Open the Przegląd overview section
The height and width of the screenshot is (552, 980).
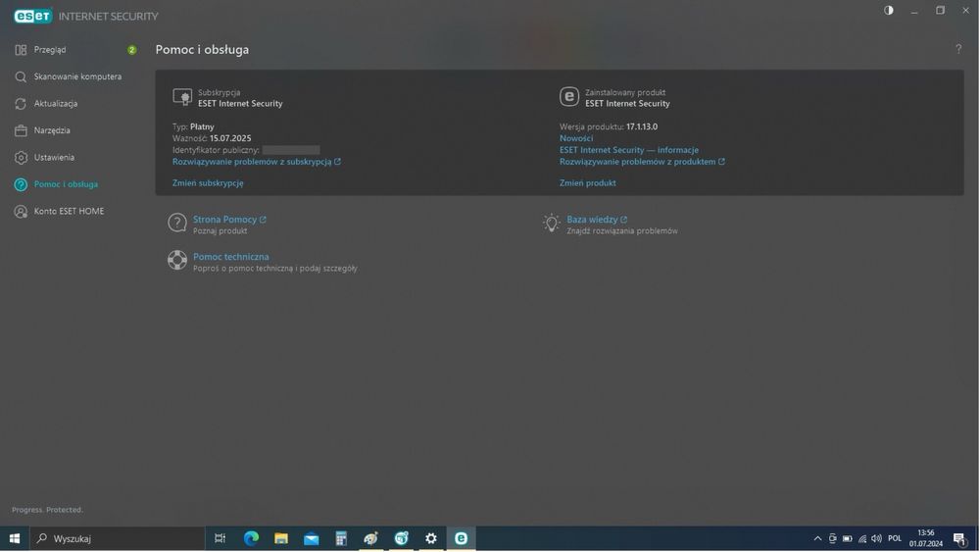pos(50,50)
